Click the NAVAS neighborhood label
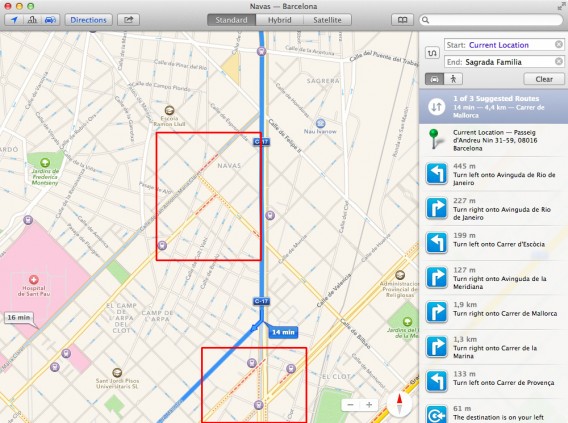The height and width of the screenshot is (423, 568). coord(229,166)
